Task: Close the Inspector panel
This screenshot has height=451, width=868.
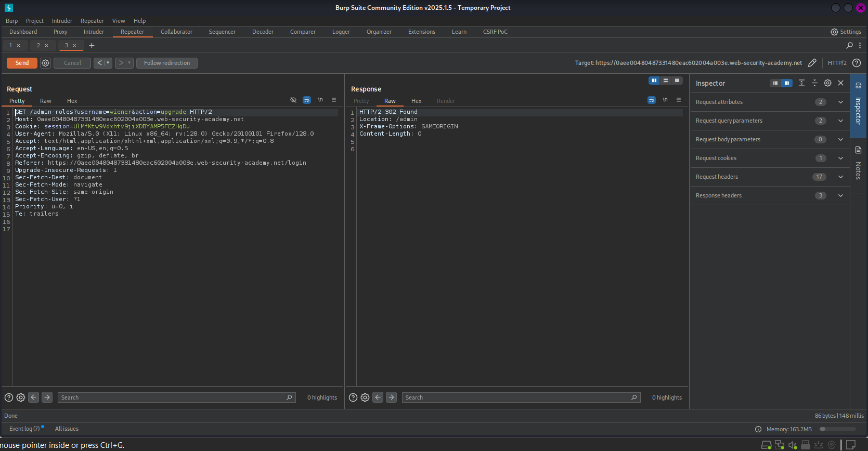Action: pyautogui.click(x=840, y=83)
